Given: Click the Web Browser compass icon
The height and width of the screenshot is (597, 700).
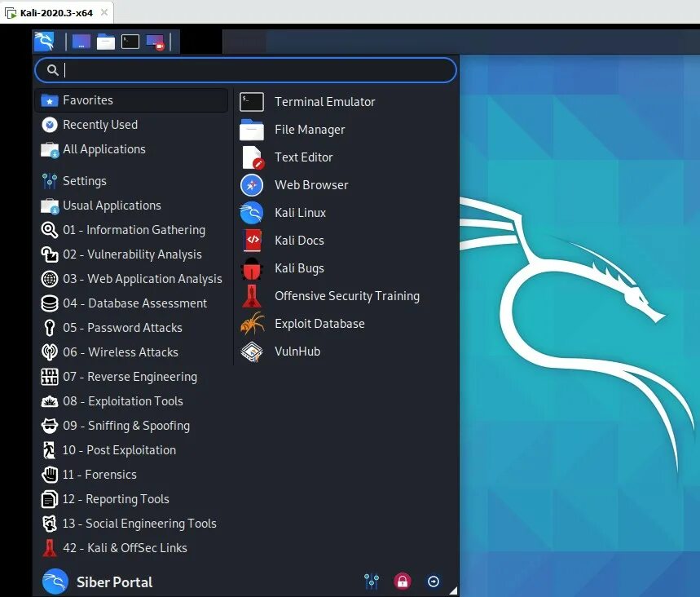Looking at the screenshot, I should (x=252, y=185).
